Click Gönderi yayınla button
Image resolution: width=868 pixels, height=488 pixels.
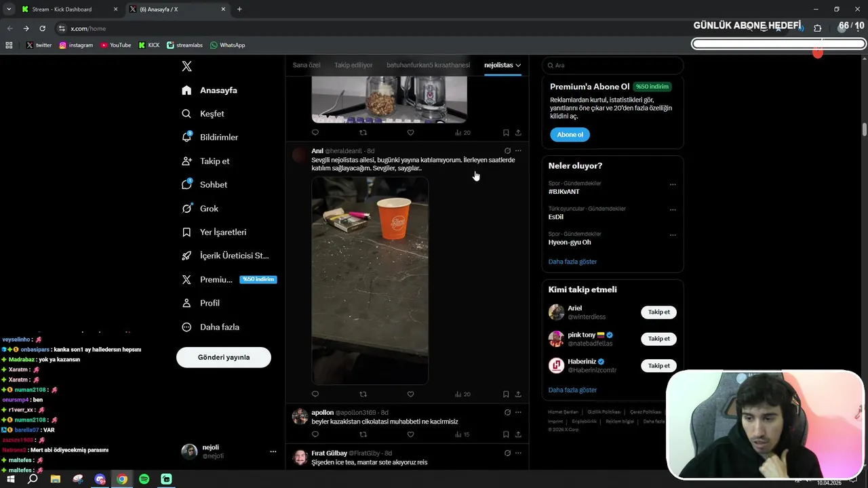pyautogui.click(x=224, y=357)
